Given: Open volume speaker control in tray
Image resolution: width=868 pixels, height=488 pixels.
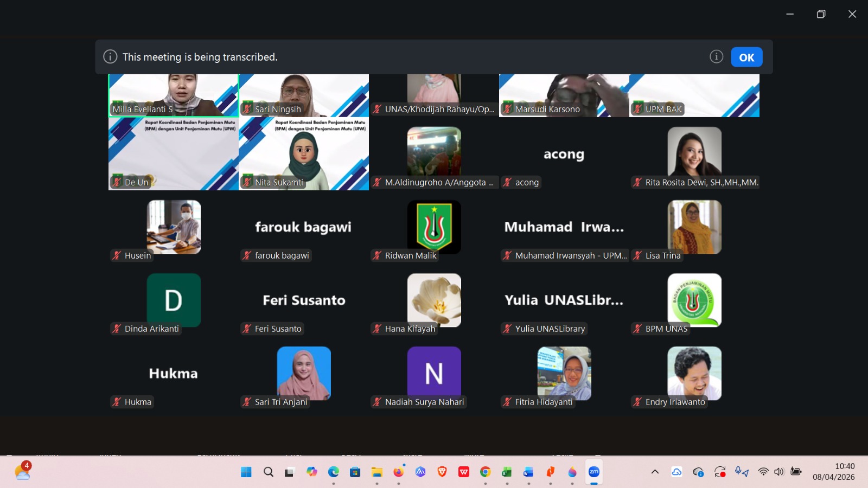Looking at the screenshot, I should tap(779, 472).
